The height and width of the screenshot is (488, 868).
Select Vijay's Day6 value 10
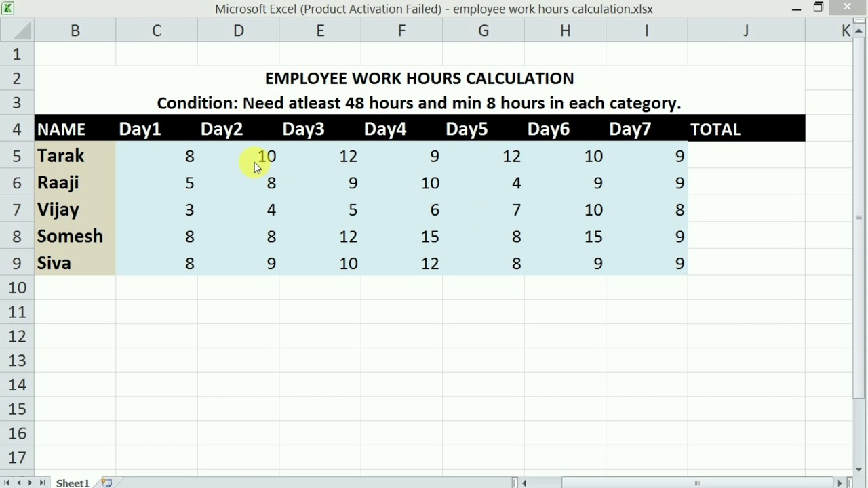pos(566,209)
